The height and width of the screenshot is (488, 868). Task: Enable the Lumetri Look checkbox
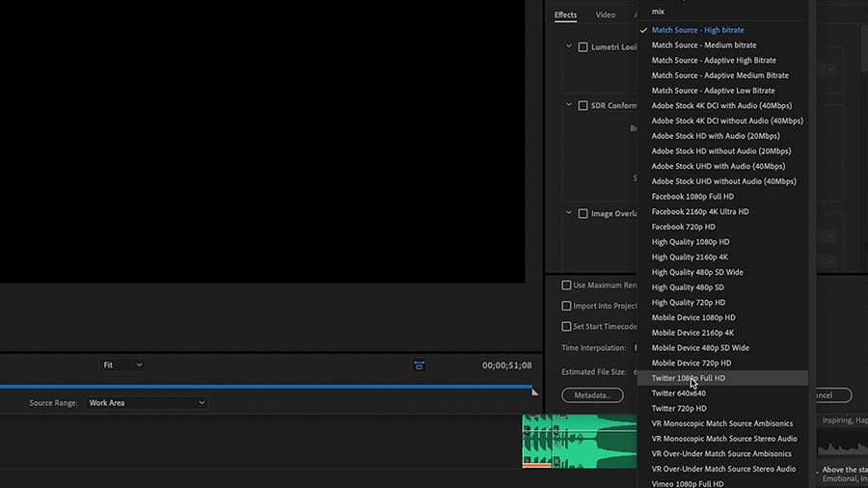point(583,47)
